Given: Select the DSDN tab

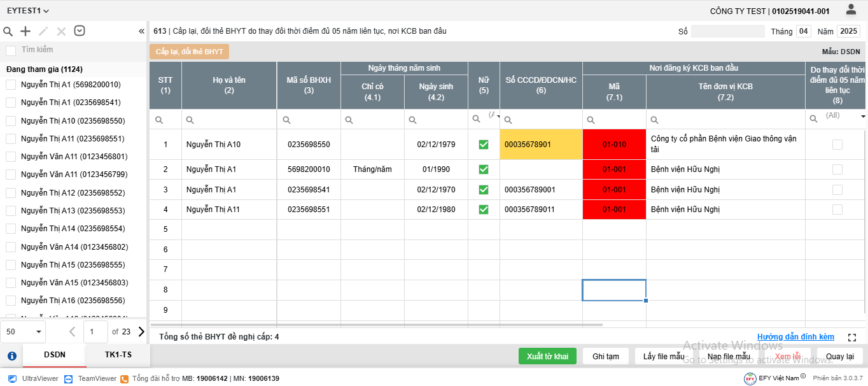Looking at the screenshot, I should [x=55, y=355].
